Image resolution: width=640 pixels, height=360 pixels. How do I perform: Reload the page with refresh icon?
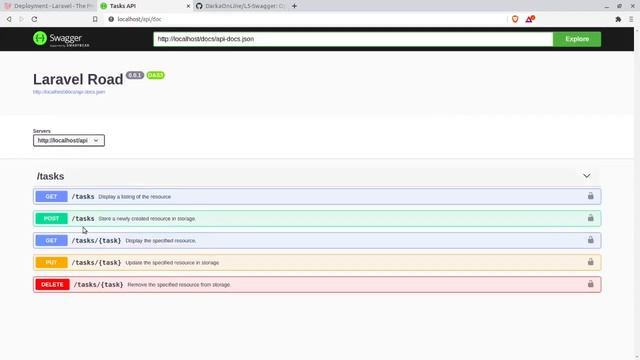point(34,19)
